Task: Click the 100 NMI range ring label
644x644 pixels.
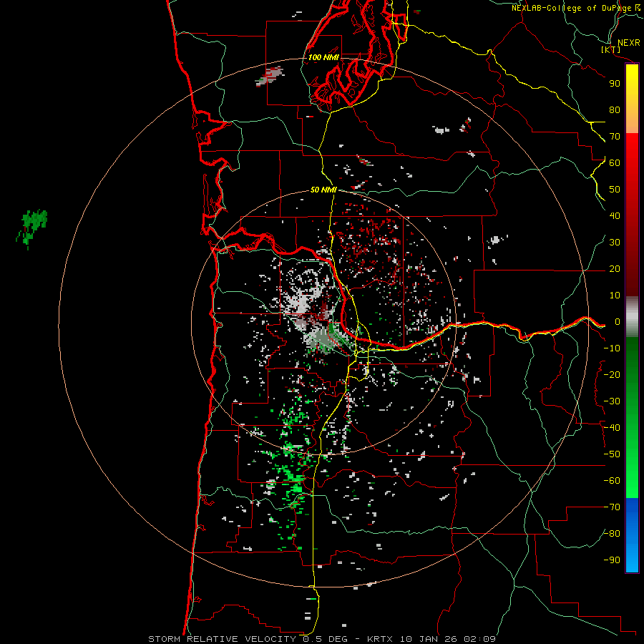Action: pos(323,57)
